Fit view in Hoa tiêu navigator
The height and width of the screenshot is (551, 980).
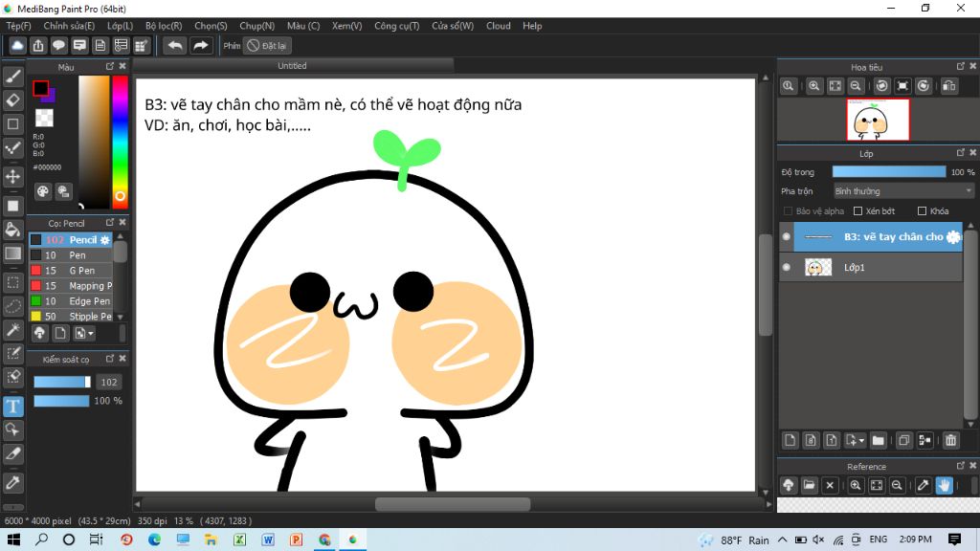pyautogui.click(x=835, y=86)
